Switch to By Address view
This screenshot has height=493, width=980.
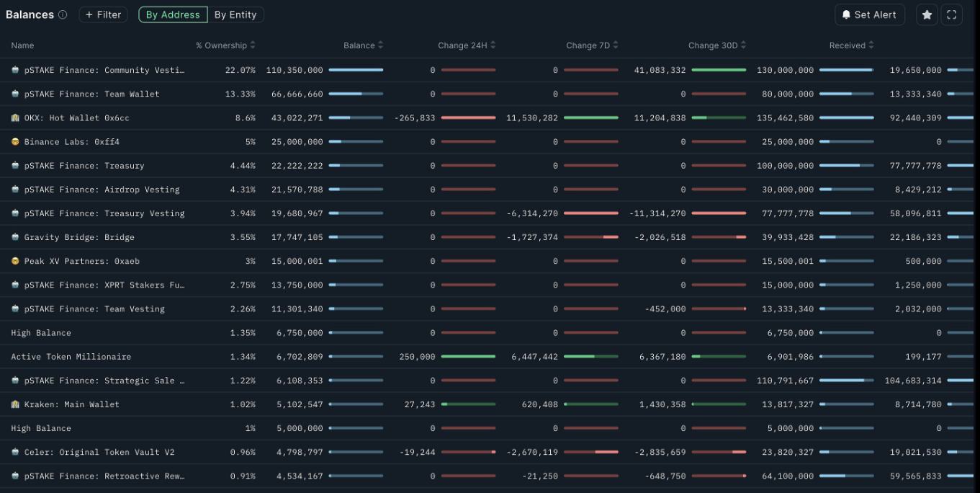tap(173, 14)
